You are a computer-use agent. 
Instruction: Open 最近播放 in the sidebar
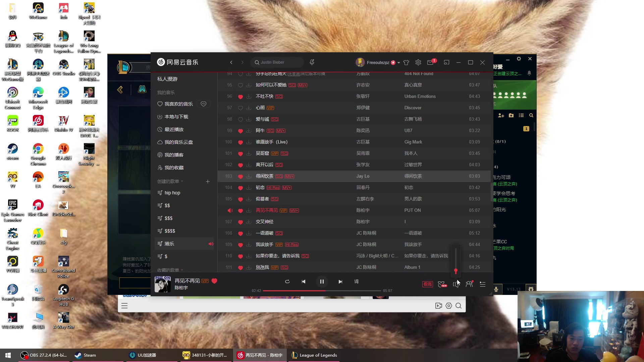pos(174,129)
